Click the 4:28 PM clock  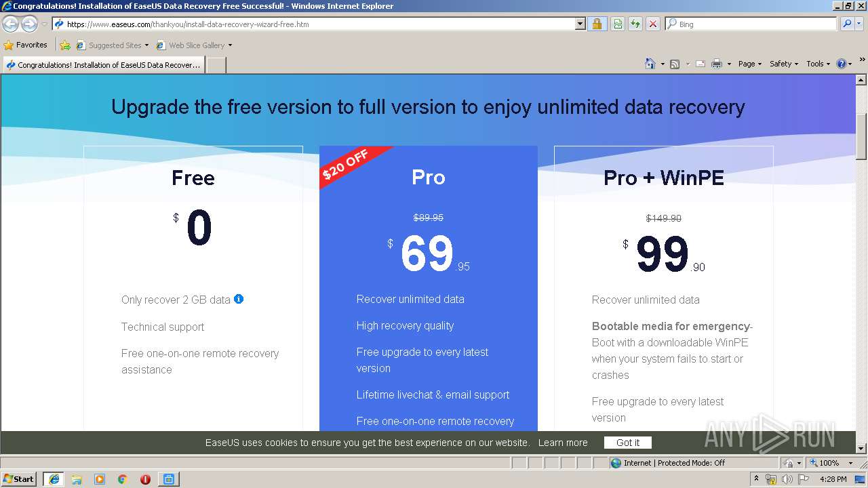coord(833,479)
